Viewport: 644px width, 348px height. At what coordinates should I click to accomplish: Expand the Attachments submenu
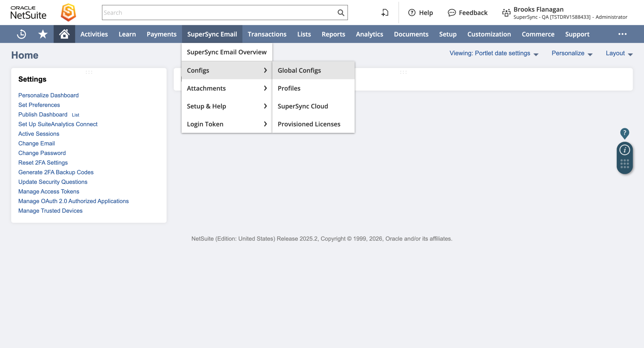pyautogui.click(x=226, y=88)
